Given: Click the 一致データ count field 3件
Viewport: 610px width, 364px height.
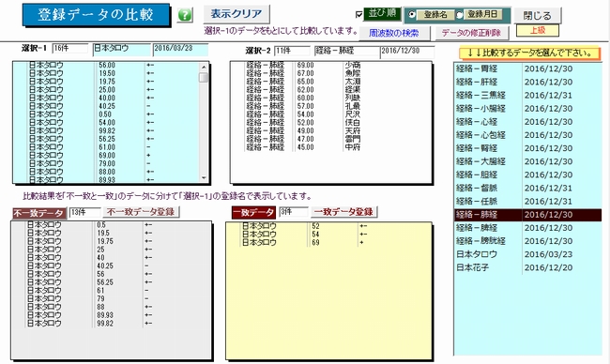Looking at the screenshot, I should coord(294,212).
